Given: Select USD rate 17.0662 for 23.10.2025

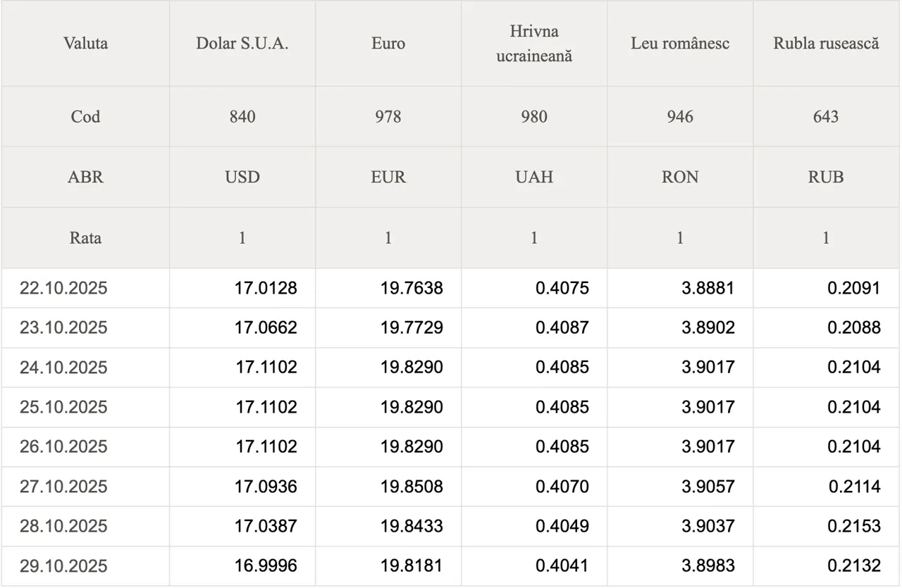Looking at the screenshot, I should click(266, 327).
